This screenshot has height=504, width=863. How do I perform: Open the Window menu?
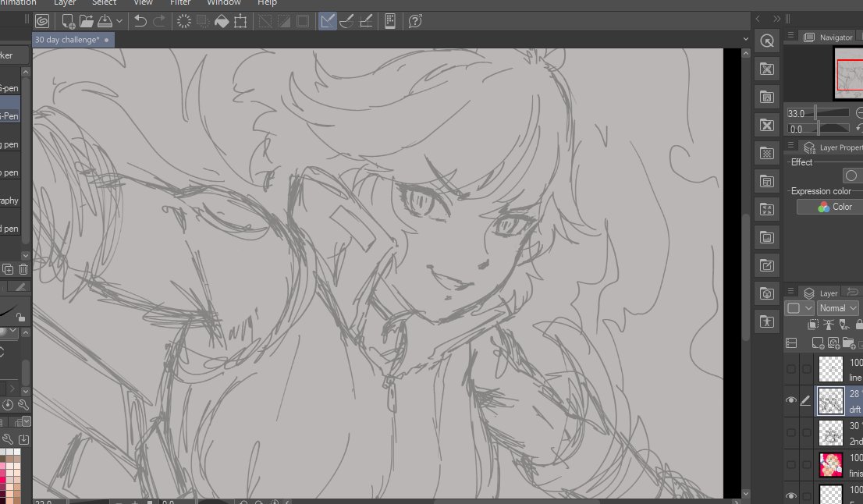pyautogui.click(x=223, y=3)
